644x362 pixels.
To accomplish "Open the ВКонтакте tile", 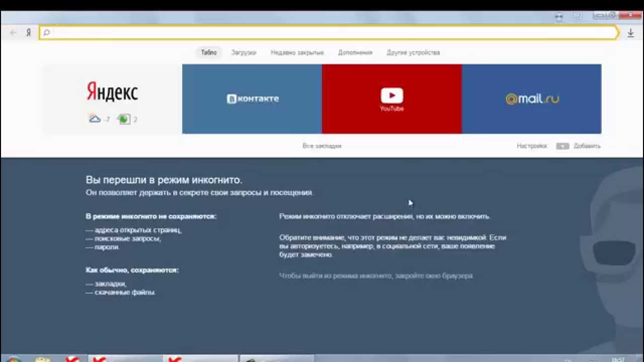I will (252, 99).
